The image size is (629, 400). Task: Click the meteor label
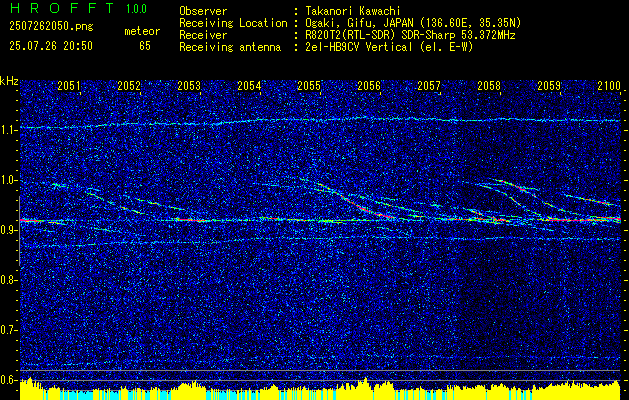tap(142, 31)
